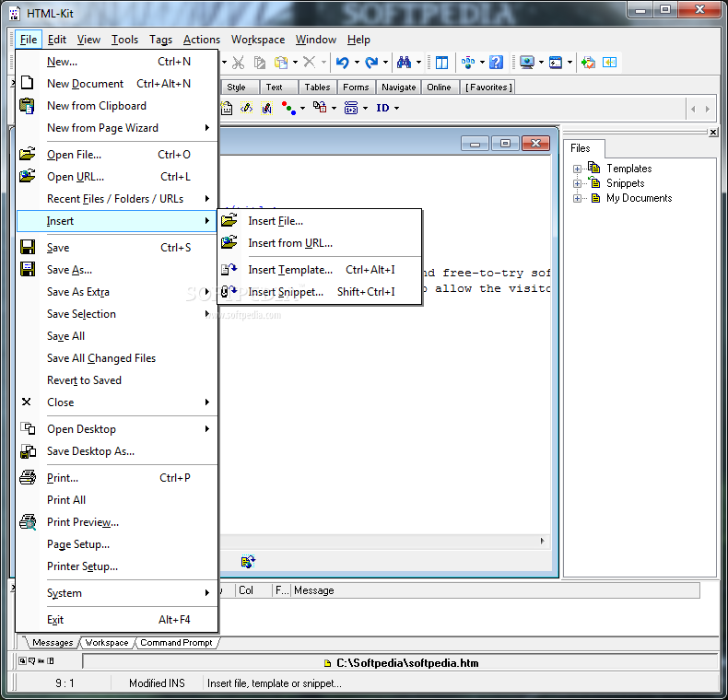The height and width of the screenshot is (700, 728).
Task: Click the Paste clipboard toolbar icon
Action: (x=281, y=63)
